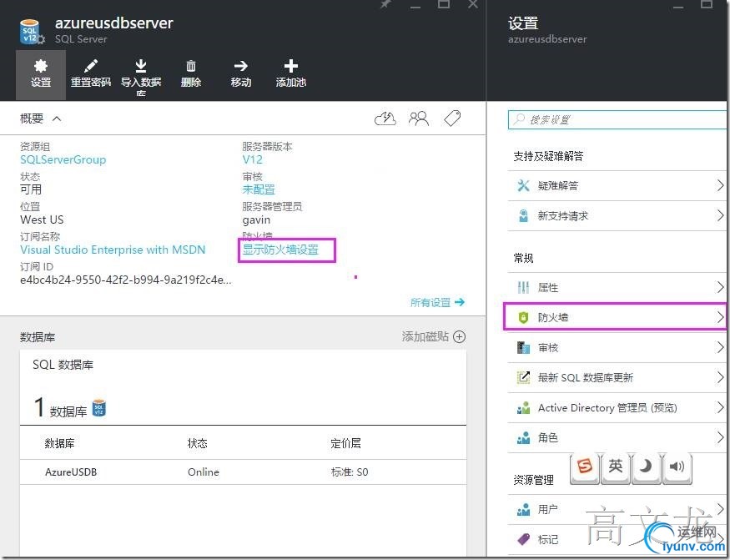The image size is (730, 560).
Task: Click the tag icon in 概要 header
Action: pyautogui.click(x=452, y=118)
